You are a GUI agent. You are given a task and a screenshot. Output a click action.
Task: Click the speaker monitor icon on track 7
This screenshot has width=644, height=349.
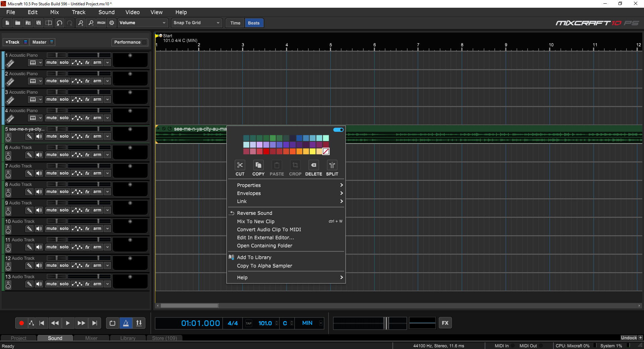39,173
